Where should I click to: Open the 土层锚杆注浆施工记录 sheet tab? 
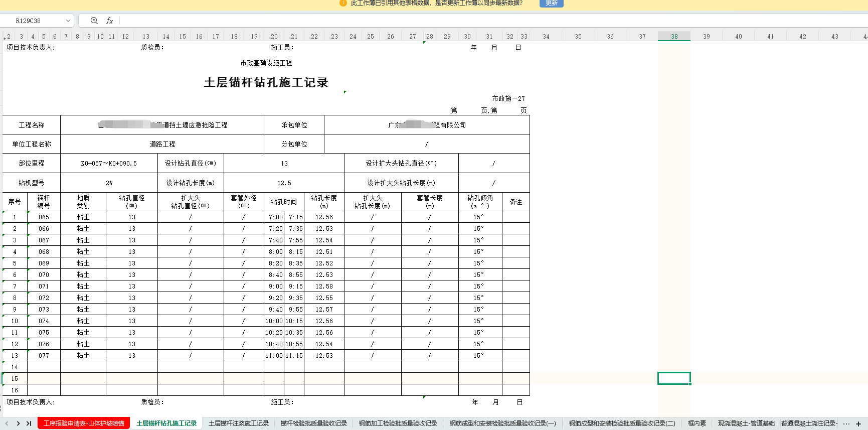coord(239,423)
